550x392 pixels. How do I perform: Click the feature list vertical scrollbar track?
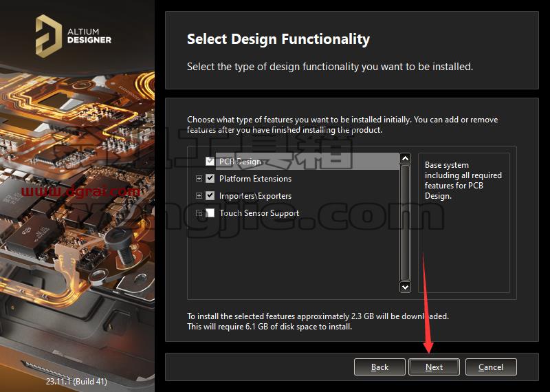(x=405, y=223)
